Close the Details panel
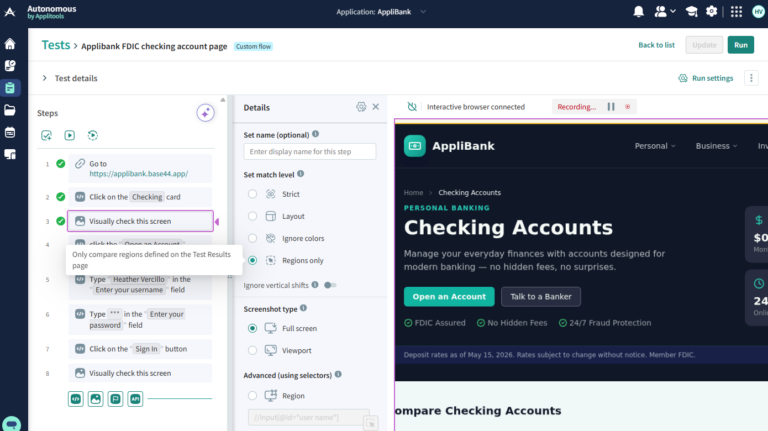The height and width of the screenshot is (431, 768). [x=376, y=107]
